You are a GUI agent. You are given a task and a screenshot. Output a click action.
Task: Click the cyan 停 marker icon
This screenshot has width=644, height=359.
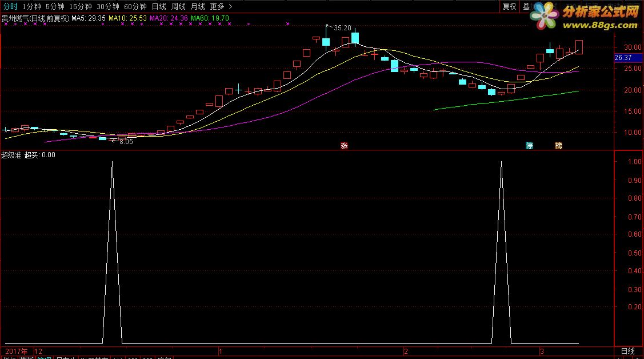point(530,145)
